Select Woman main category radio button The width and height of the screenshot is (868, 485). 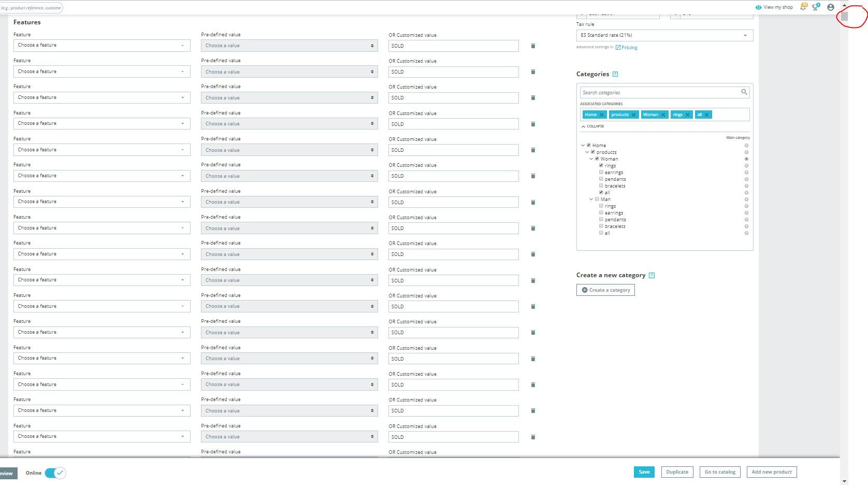746,159
